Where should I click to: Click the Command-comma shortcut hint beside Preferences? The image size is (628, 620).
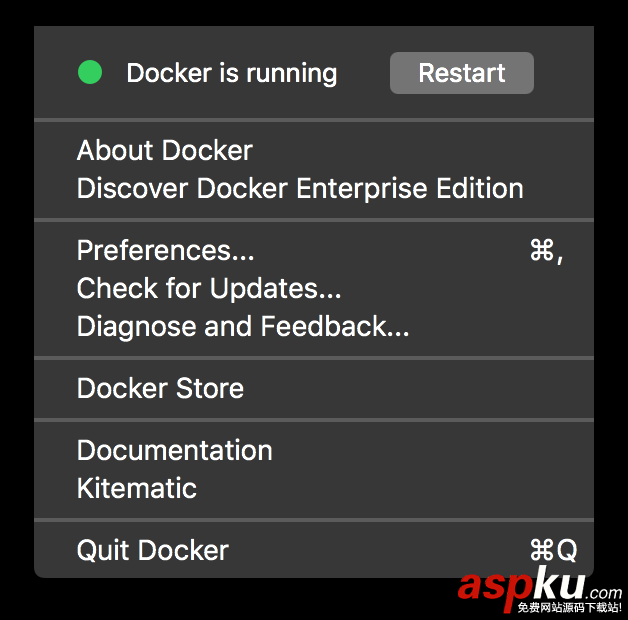(546, 251)
